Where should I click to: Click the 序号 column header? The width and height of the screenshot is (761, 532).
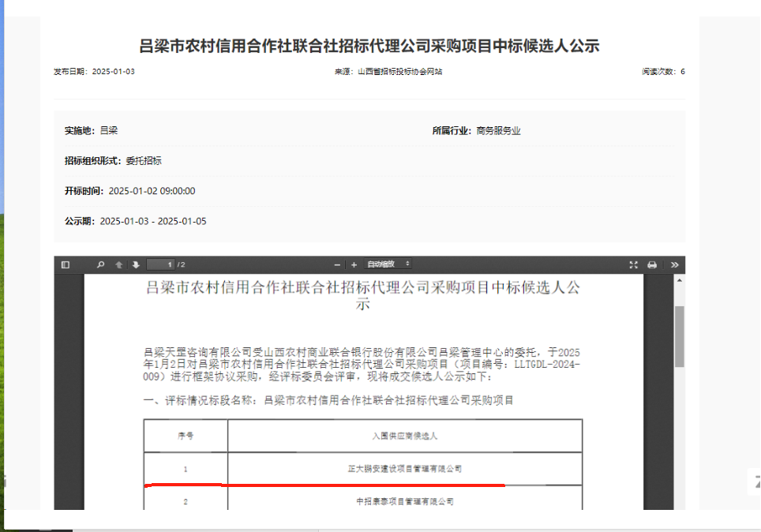pyautogui.click(x=186, y=436)
